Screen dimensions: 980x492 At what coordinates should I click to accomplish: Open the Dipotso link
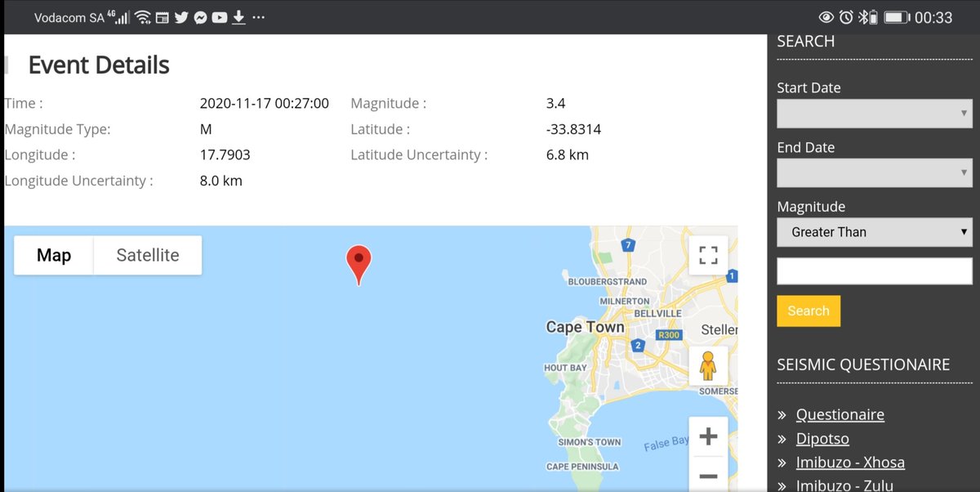pyautogui.click(x=822, y=439)
